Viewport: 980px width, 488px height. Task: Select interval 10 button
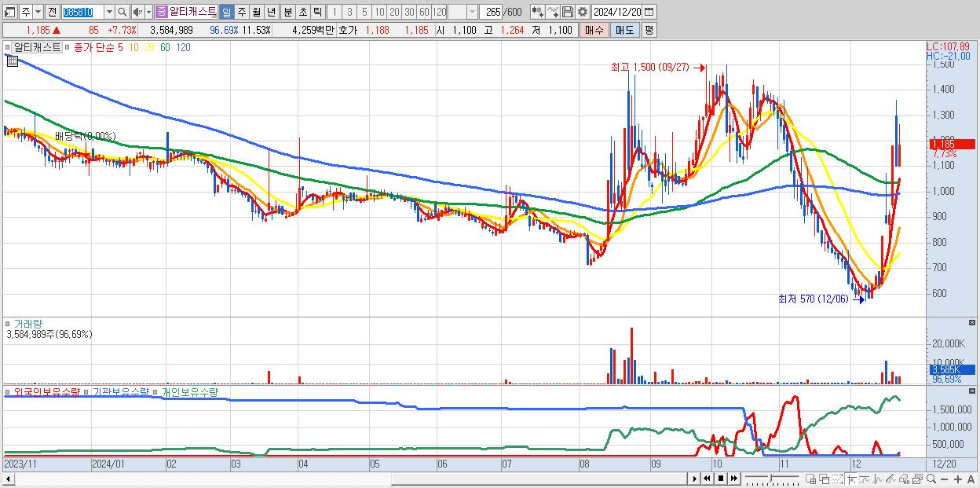click(379, 12)
